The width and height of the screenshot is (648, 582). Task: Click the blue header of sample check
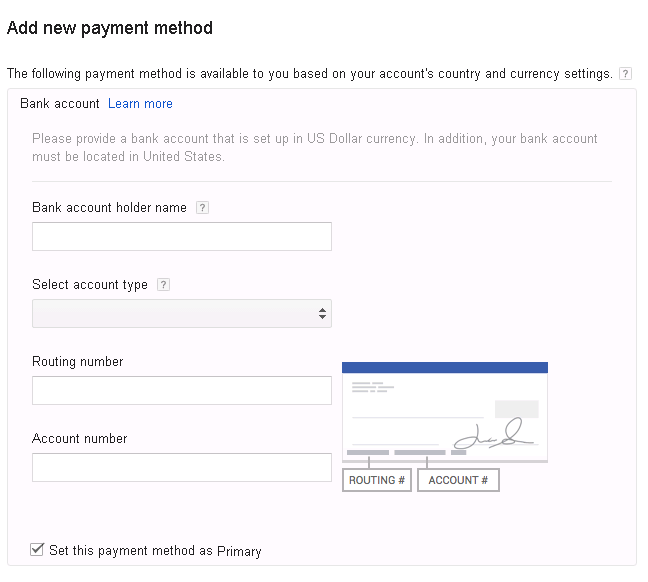pyautogui.click(x=445, y=367)
